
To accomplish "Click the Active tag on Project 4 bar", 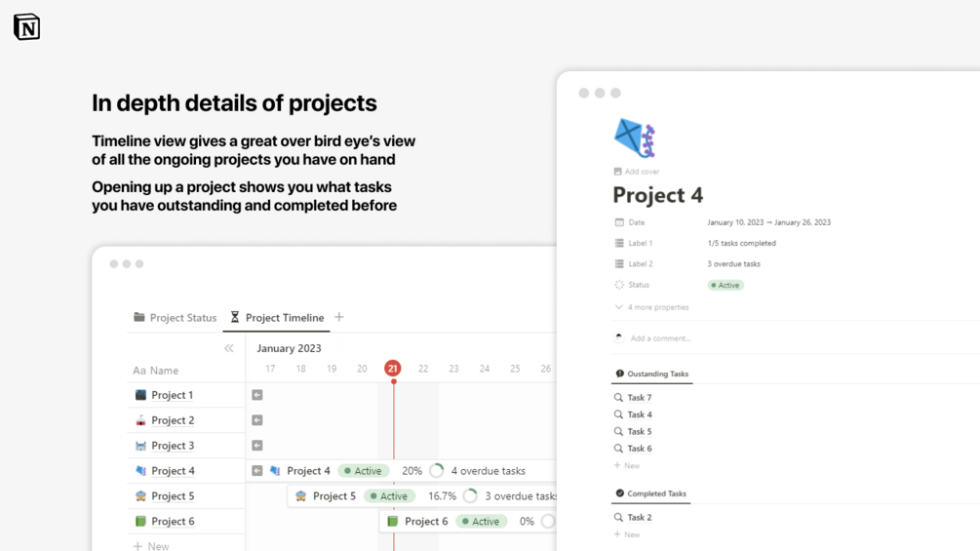I will 363,471.
